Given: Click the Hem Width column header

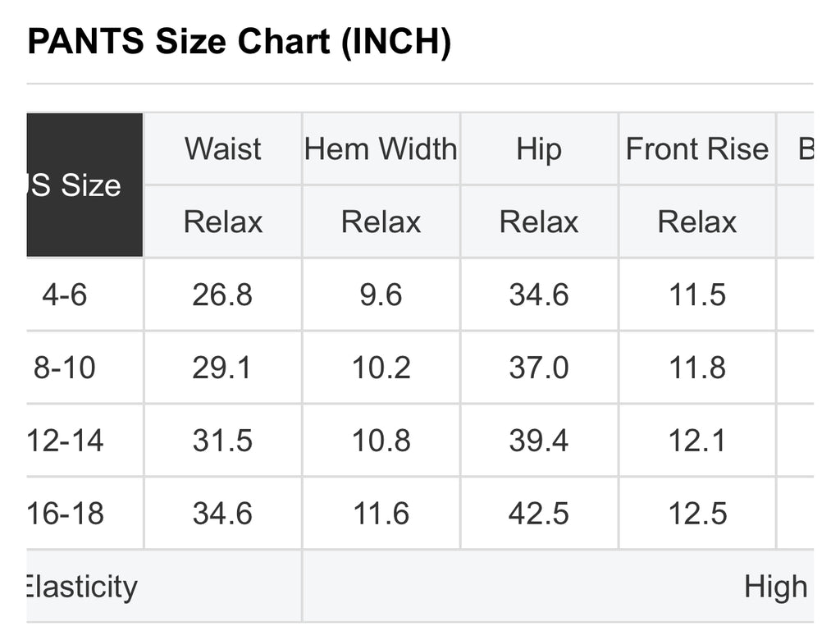Looking at the screenshot, I should pyautogui.click(x=381, y=149).
